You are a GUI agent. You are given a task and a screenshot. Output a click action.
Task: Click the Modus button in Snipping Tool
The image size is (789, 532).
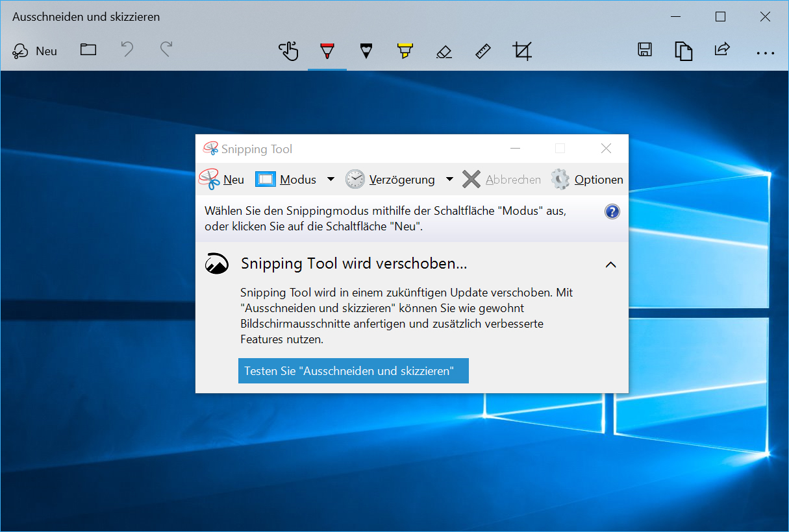pos(286,179)
